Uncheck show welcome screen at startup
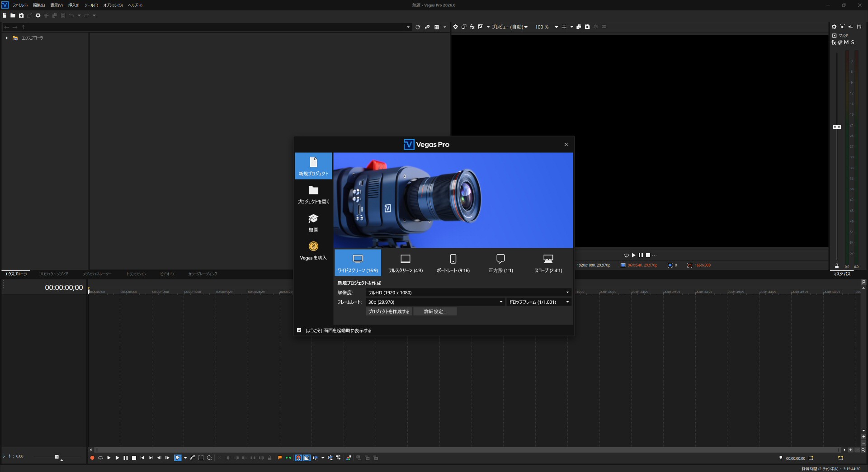 (x=299, y=330)
